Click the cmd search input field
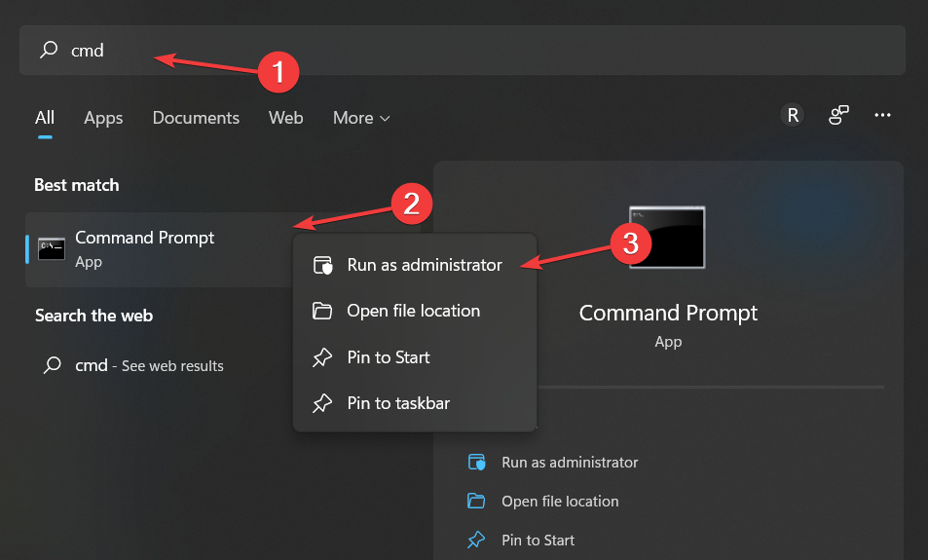Image resolution: width=928 pixels, height=560 pixels. pos(463,51)
